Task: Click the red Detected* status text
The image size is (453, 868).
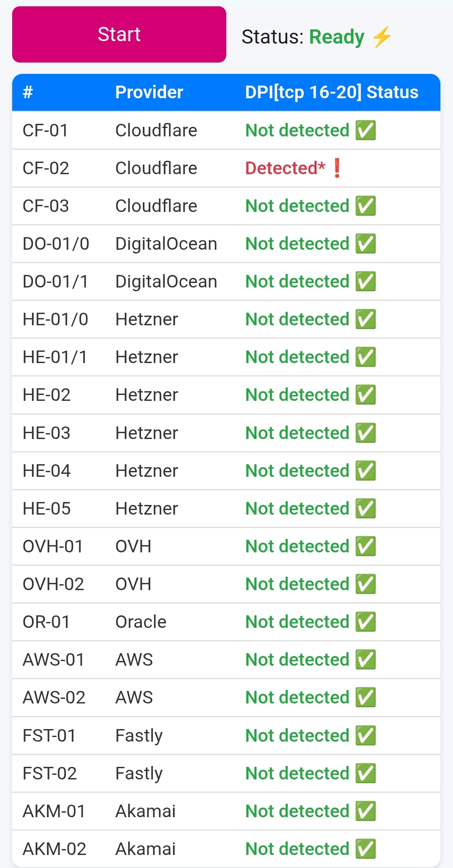Action: click(285, 168)
